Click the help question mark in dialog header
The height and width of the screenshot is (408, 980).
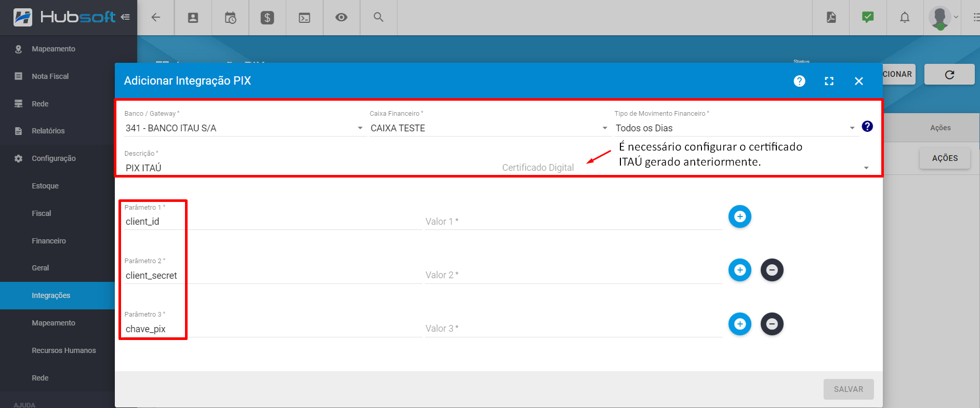[799, 81]
